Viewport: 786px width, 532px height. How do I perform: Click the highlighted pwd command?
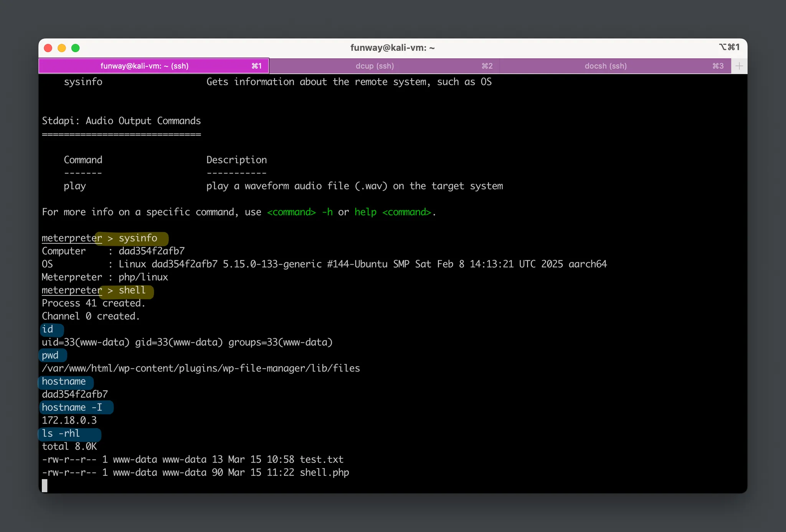tap(50, 356)
